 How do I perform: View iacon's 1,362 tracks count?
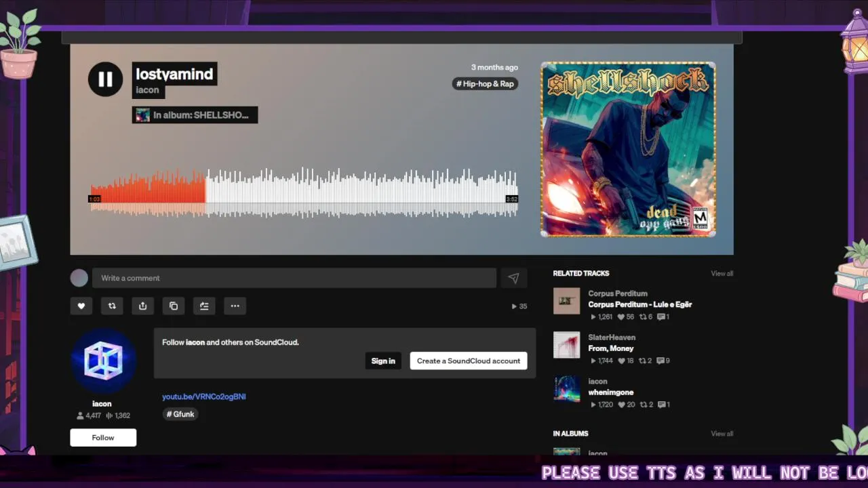(118, 415)
